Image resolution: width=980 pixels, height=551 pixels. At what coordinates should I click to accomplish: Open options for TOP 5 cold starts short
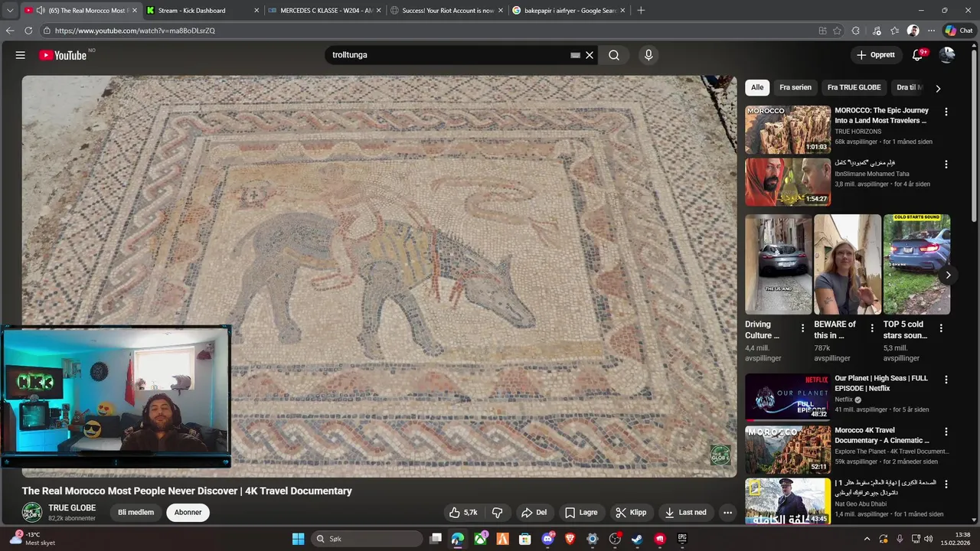[941, 328]
